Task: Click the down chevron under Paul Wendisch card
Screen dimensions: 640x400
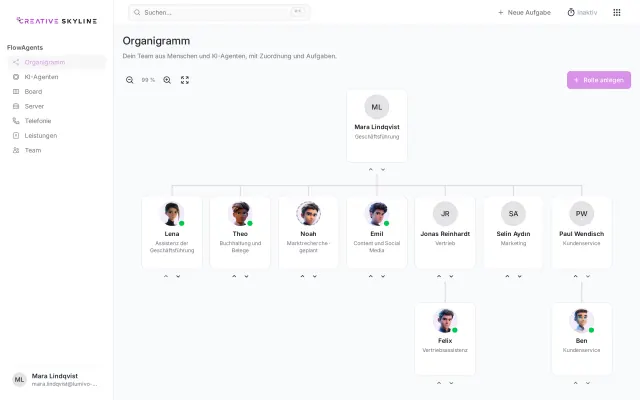Action: 588,276
